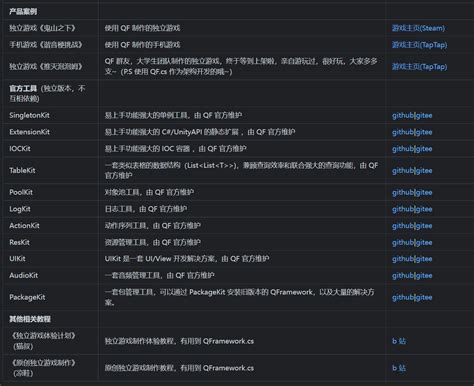Open the b站 link in the last table row
This screenshot has width=474, height=386.
399,368
